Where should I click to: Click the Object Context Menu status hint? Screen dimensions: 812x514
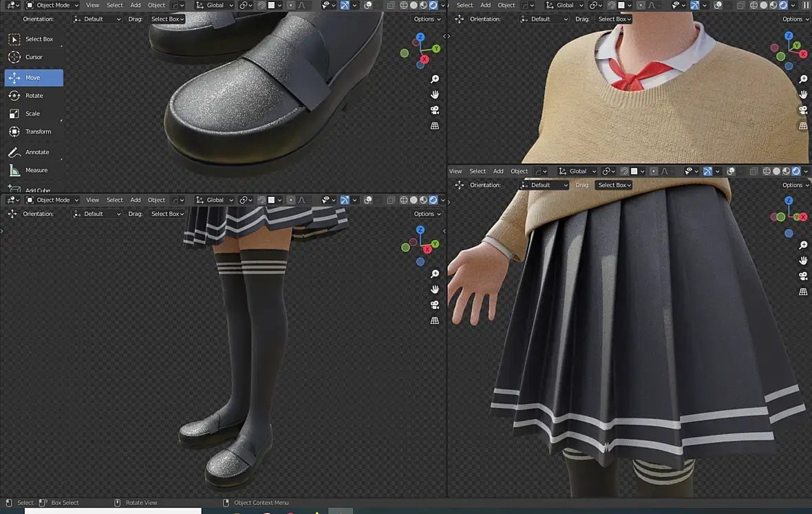(x=256, y=502)
